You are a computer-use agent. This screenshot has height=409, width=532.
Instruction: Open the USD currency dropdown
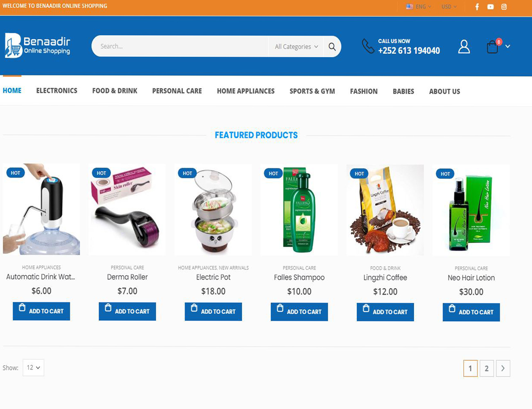[449, 7]
